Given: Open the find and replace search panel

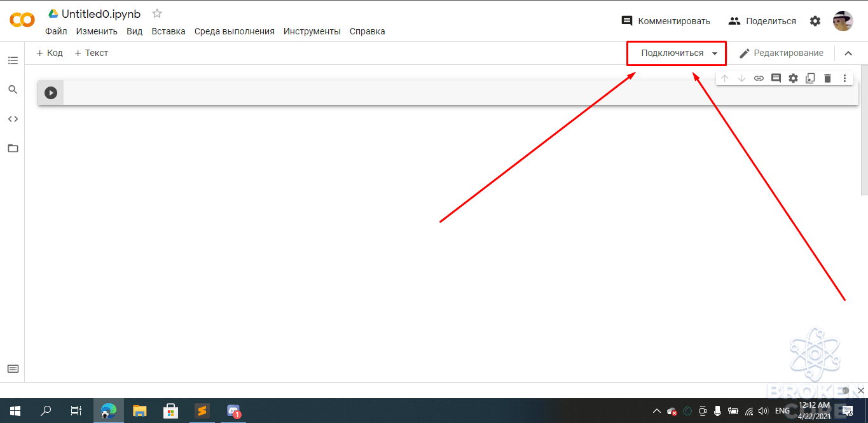Looking at the screenshot, I should click(13, 90).
